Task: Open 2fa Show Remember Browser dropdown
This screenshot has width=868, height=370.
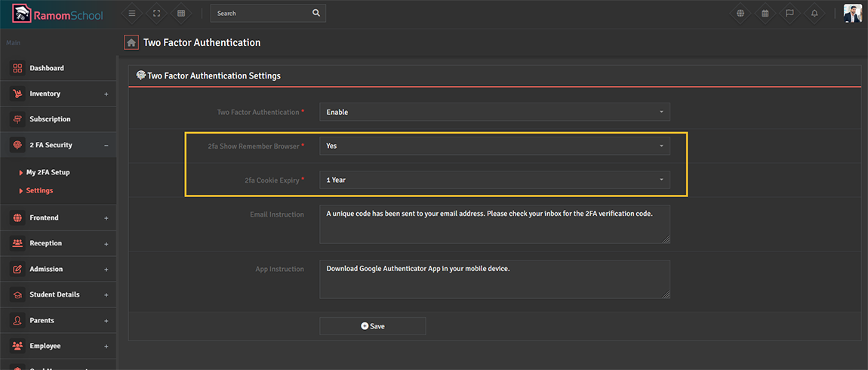Action: pos(494,146)
